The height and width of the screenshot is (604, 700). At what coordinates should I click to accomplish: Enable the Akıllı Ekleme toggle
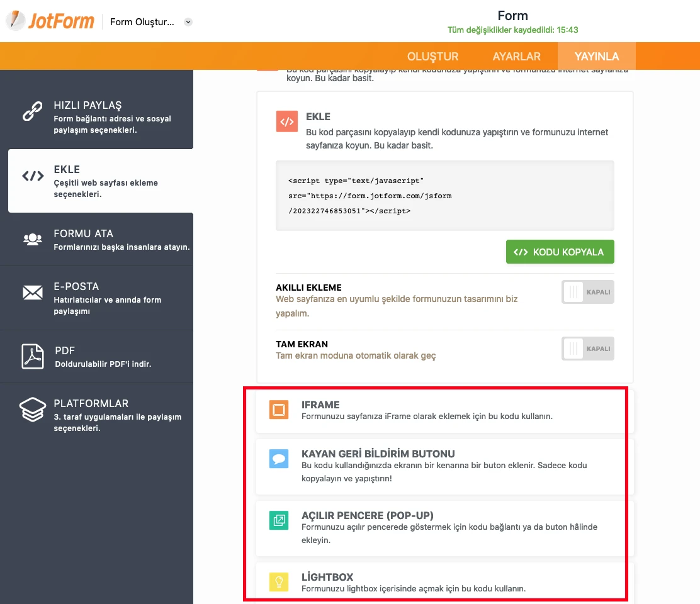587,293
